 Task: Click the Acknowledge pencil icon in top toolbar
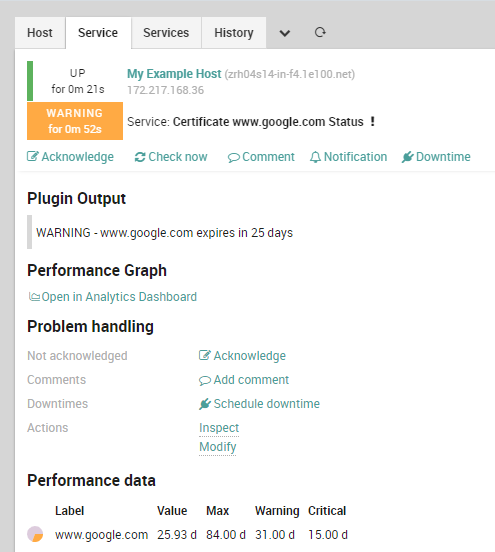tap(33, 156)
